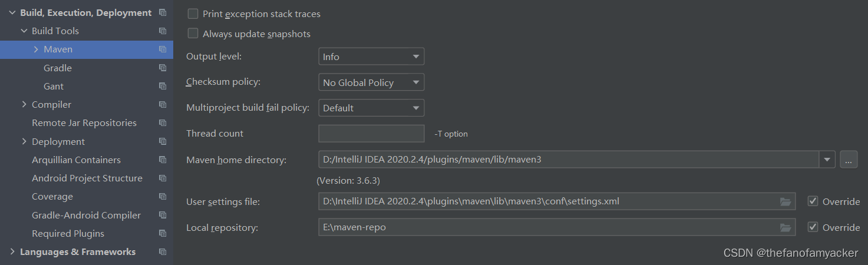Open Maven home directory dropdown arrow

pyautogui.click(x=827, y=159)
